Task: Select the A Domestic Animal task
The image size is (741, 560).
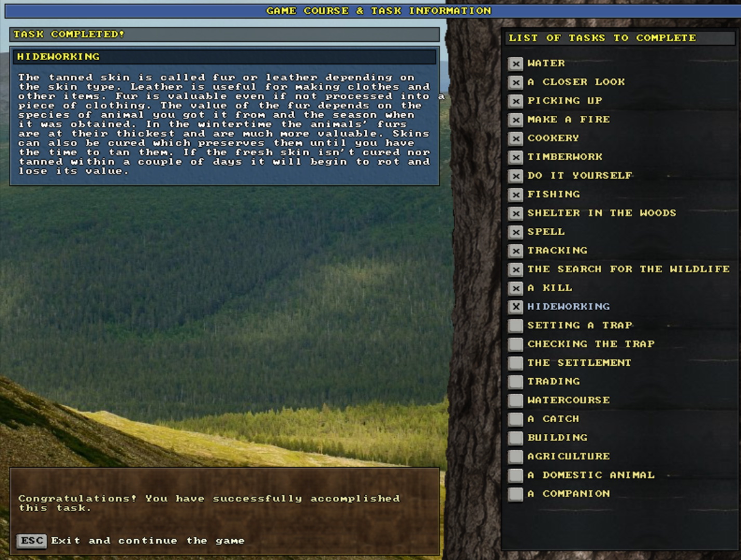Action: 590,475
